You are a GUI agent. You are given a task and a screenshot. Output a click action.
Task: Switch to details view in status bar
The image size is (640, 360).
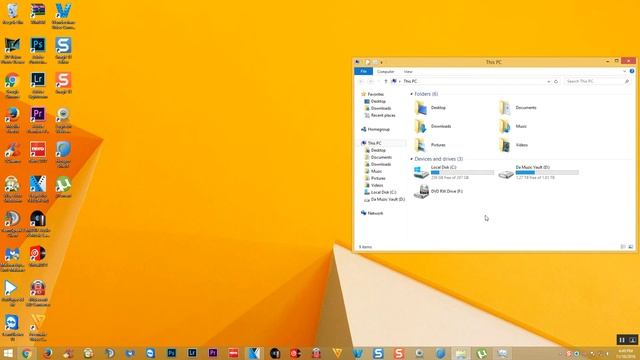623,247
